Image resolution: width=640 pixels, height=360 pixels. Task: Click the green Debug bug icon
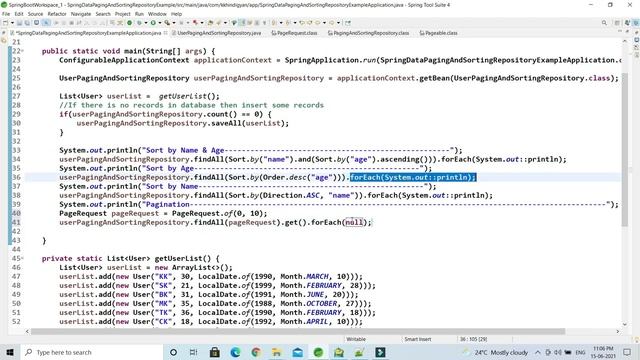click(x=139, y=23)
